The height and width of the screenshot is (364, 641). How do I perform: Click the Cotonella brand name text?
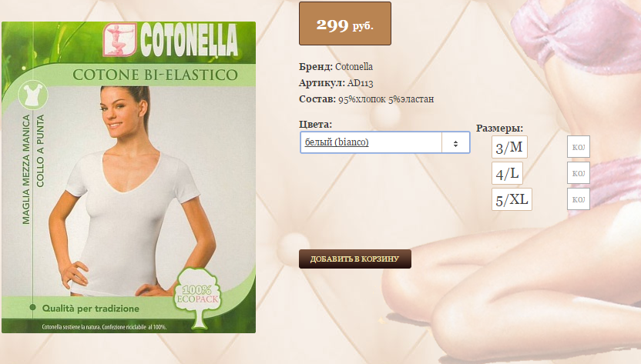354,67
